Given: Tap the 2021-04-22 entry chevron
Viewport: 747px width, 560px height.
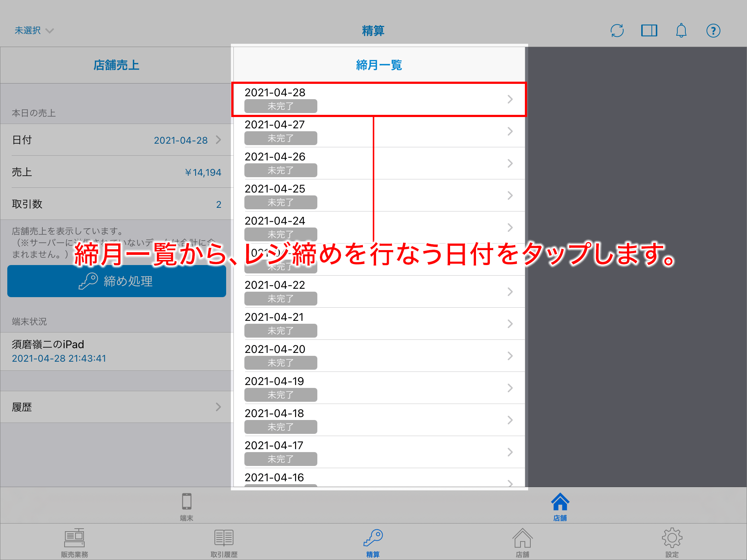Looking at the screenshot, I should (510, 292).
